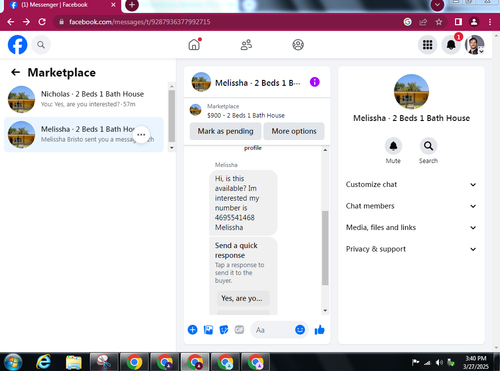Toggle the browser side panel icon
The width and height of the screenshot is (500, 371).
click(458, 22)
